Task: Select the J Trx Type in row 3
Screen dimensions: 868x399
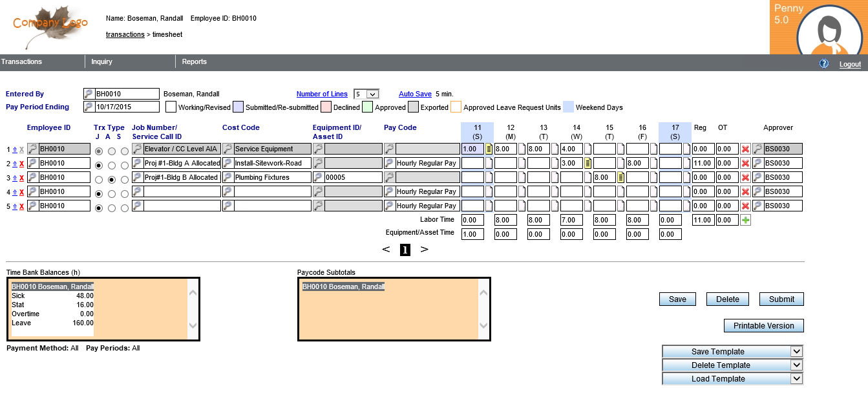Action: tap(99, 179)
